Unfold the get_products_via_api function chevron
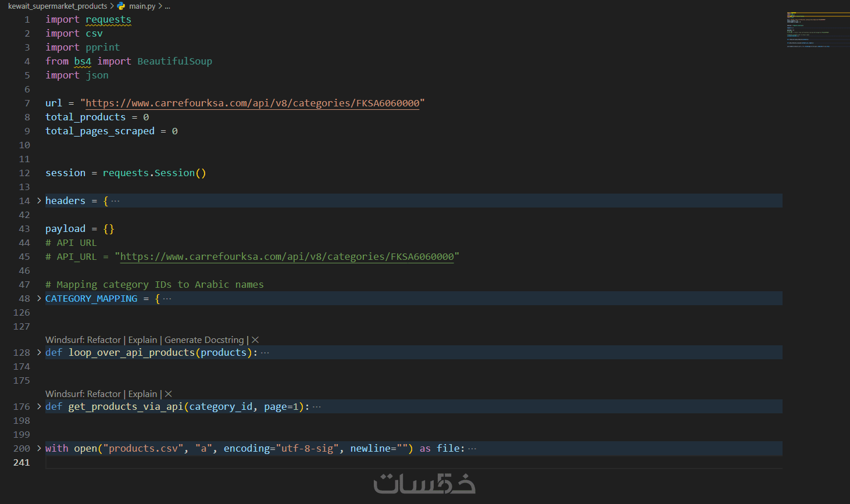This screenshot has width=850, height=504. click(39, 406)
